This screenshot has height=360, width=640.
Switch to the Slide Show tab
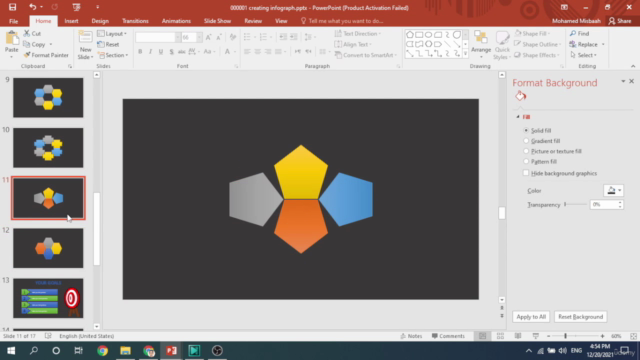tap(217, 21)
